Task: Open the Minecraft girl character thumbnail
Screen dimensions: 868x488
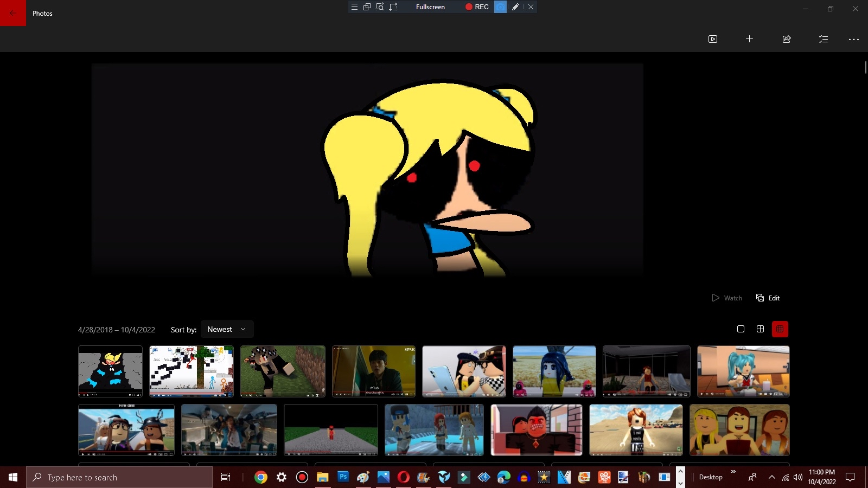Action: coord(283,371)
